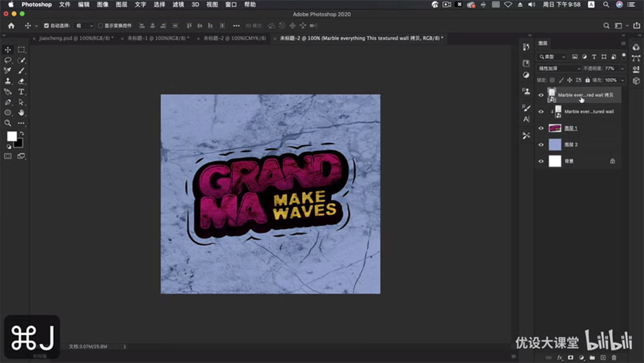Screen dimensions: 644x363
Task: Toggle the 自动选择 checkbox
Action: (47, 25)
